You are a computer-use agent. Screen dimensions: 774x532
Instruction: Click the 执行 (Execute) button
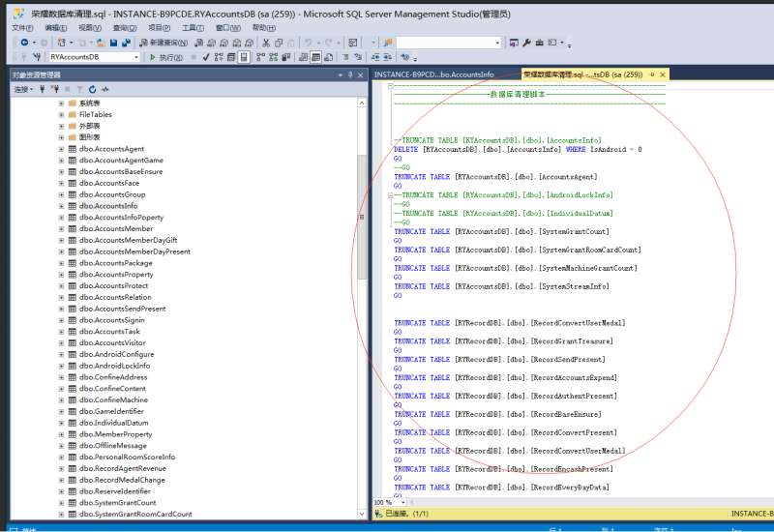point(165,57)
